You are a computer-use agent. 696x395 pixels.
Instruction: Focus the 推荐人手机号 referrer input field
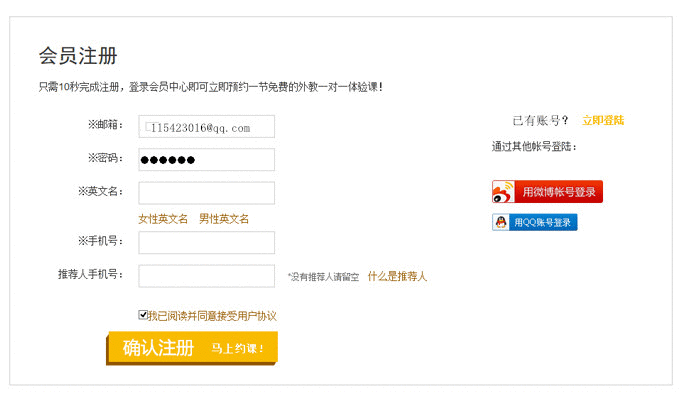(x=206, y=276)
